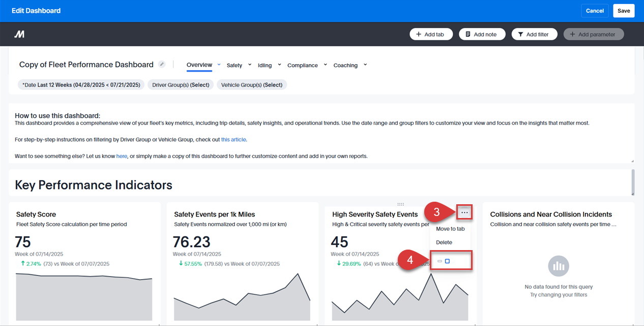Expand the Compliance tab chevron
This screenshot has height=326, width=644.
click(325, 65)
